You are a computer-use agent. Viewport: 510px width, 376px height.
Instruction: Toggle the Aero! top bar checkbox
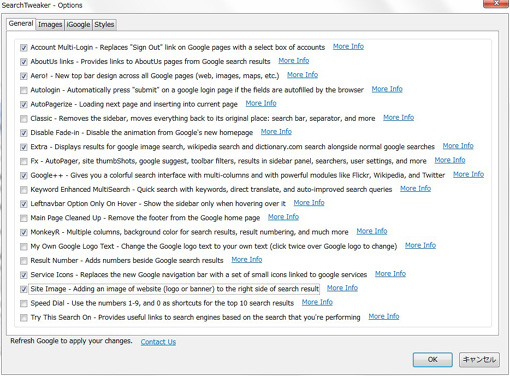click(23, 76)
